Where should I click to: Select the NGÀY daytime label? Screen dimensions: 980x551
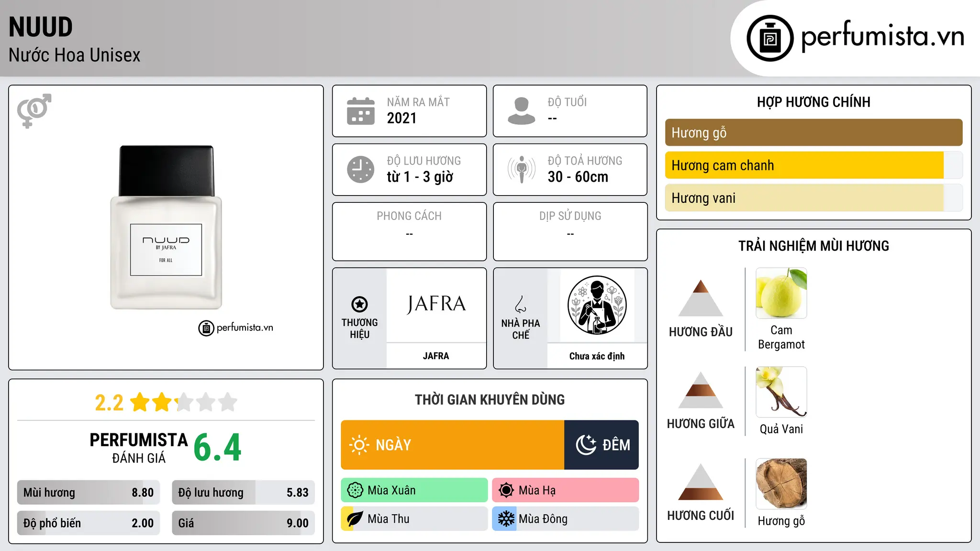[393, 445]
